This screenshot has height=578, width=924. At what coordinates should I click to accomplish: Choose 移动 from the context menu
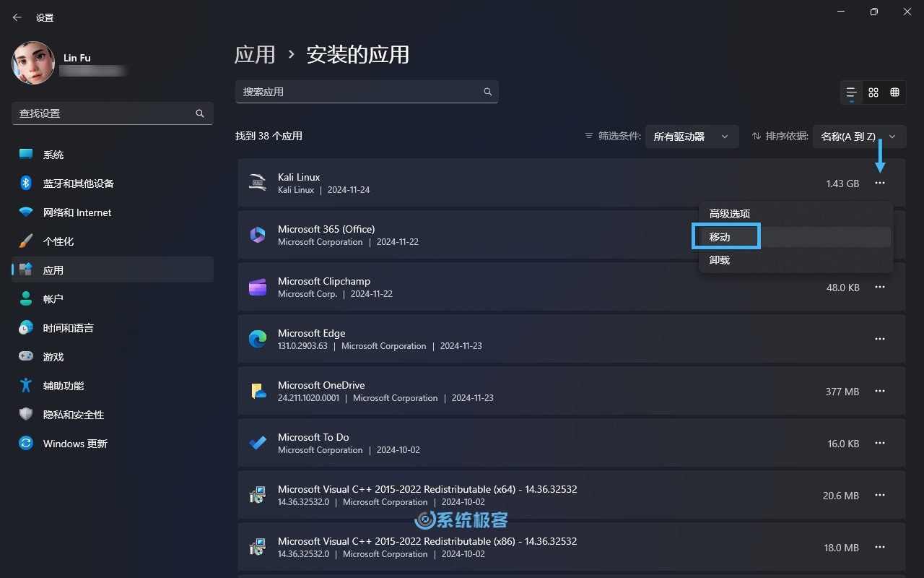tap(796, 237)
